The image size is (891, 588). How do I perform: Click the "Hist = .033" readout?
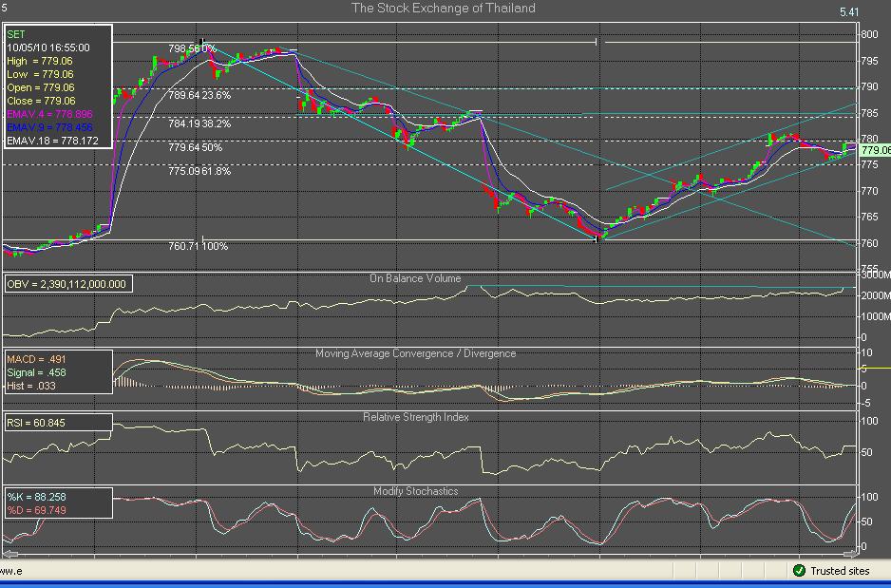[x=31, y=386]
